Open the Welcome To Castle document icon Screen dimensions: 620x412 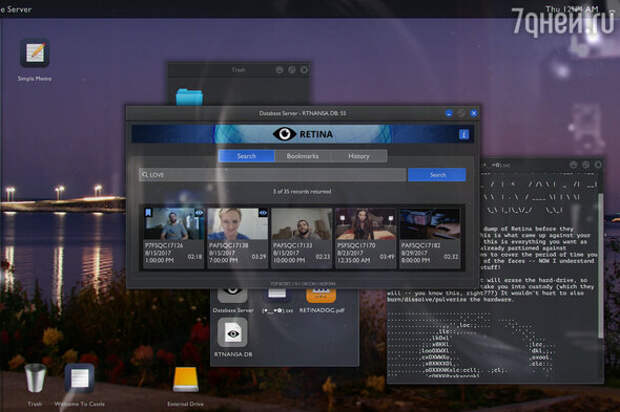pos(79,379)
